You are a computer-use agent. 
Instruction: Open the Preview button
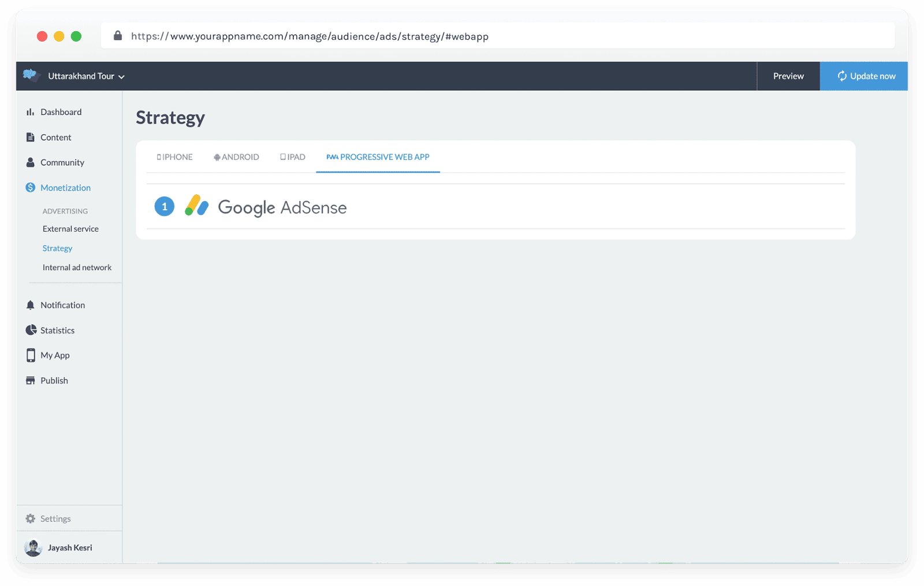(x=788, y=76)
